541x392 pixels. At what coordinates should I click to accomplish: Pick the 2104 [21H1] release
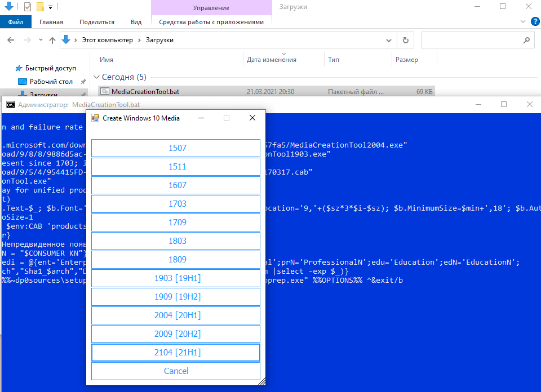[x=176, y=353]
